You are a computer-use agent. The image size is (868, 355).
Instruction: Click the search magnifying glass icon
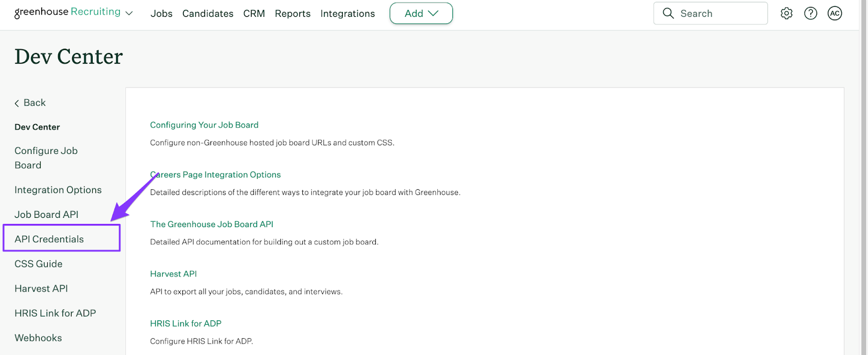[668, 14]
